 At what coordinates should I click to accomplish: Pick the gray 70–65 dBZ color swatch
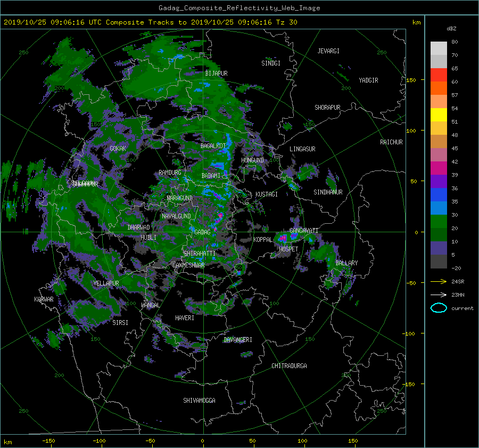(439, 61)
